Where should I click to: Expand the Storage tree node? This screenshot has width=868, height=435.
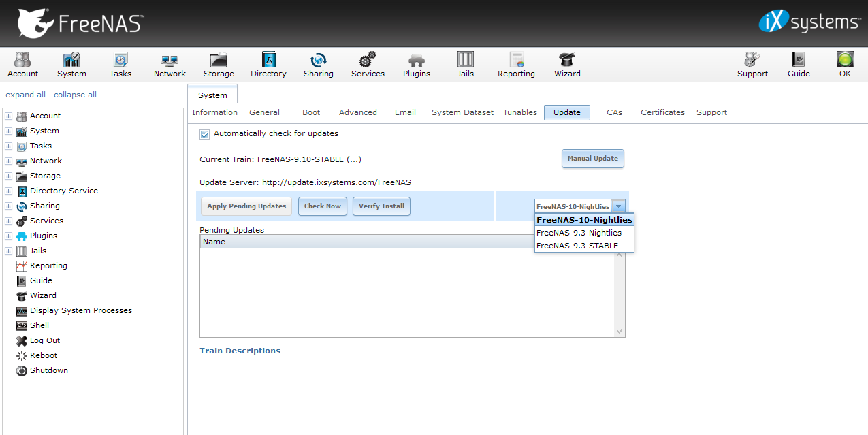click(x=9, y=176)
